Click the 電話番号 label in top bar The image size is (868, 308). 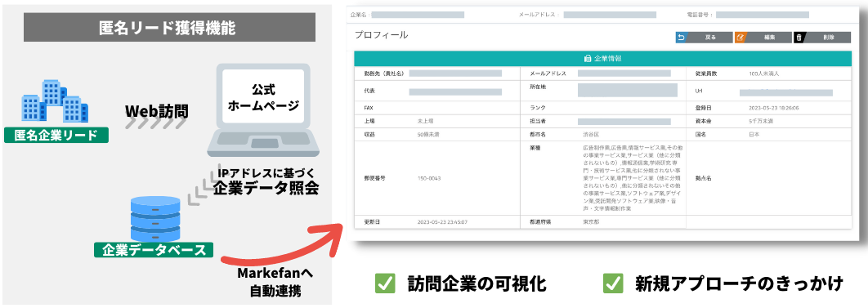(699, 15)
